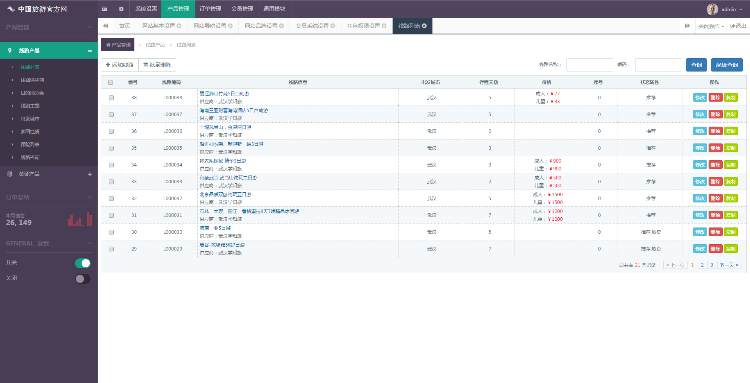Screen dimensions: 750x383
Task: Collapse the GENERAL 设置 section chevron
Action: 89,243
